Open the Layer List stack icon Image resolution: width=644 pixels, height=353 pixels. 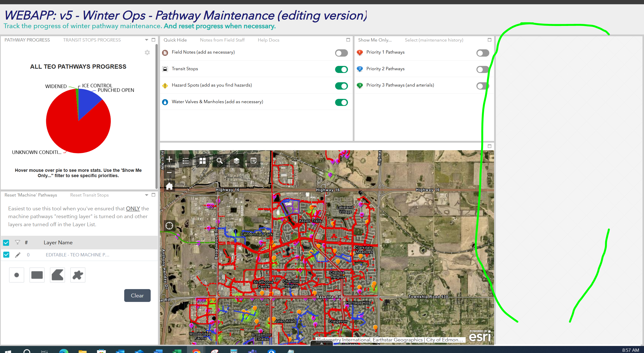[x=236, y=161]
